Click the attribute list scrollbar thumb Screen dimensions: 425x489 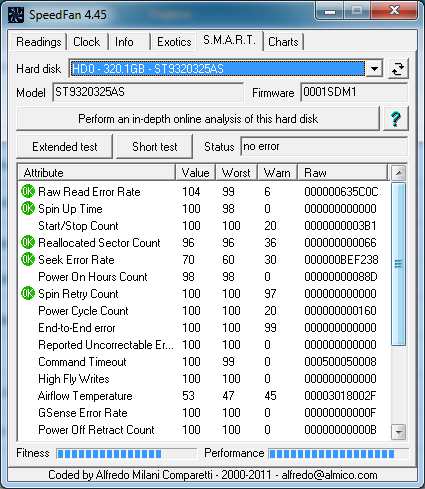click(x=399, y=264)
